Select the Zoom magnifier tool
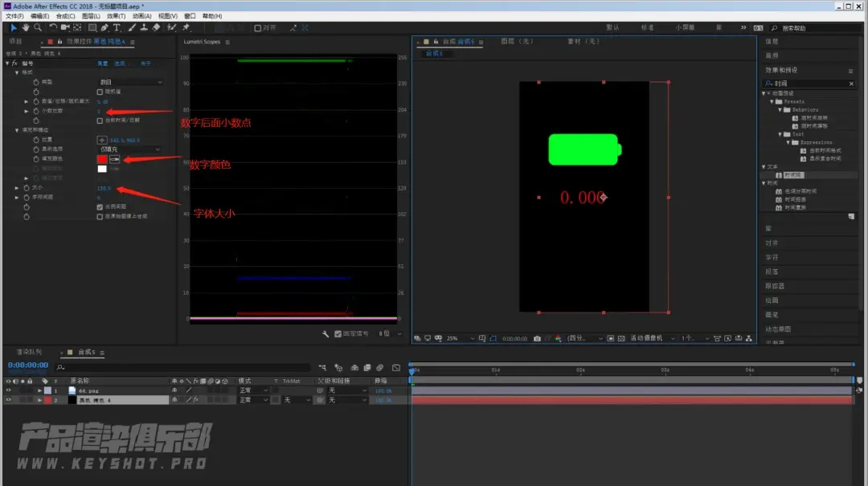 38,27
